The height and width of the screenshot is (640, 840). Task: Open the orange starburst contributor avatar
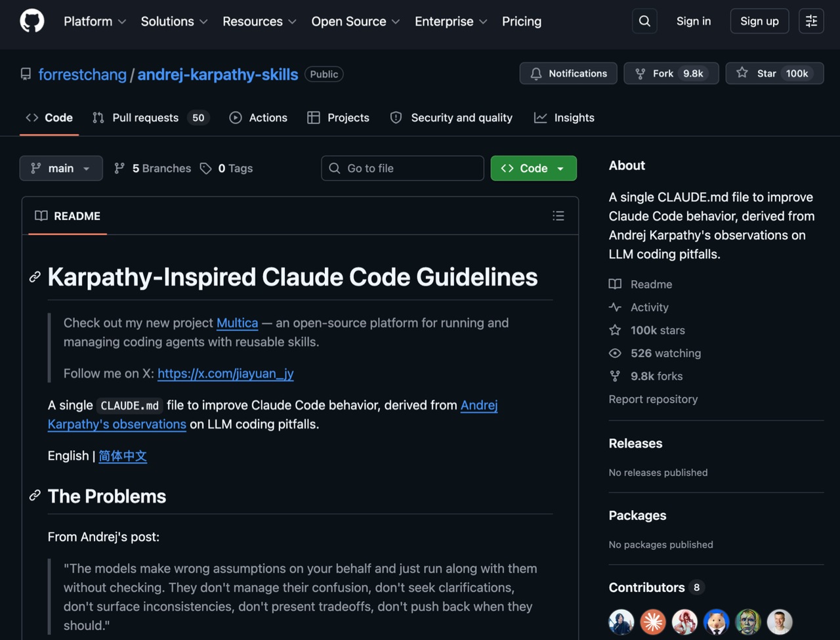pyautogui.click(x=653, y=622)
